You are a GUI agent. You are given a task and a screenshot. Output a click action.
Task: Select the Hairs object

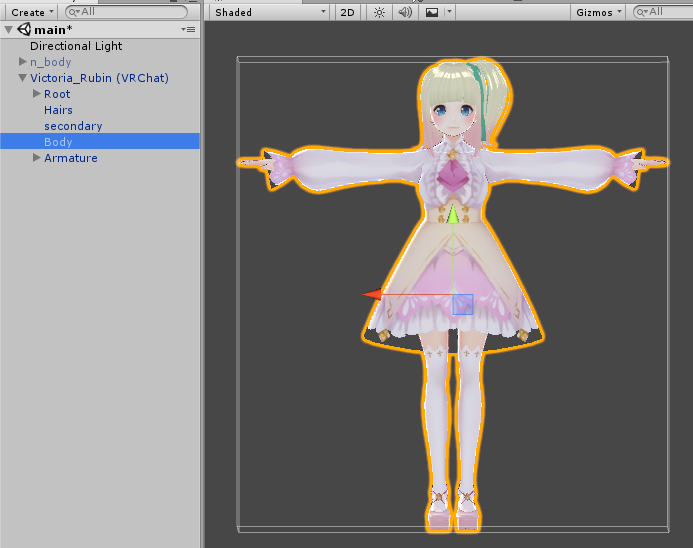coord(58,110)
